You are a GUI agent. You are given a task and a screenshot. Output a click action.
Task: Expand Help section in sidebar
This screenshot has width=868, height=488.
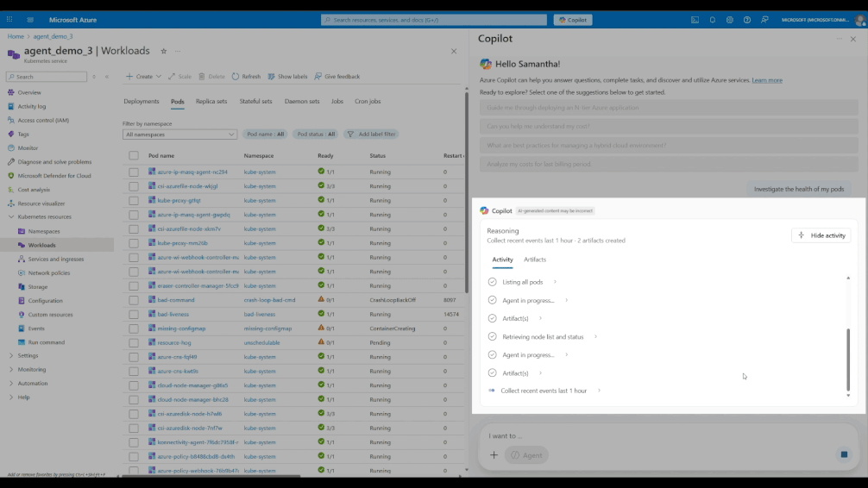coord(11,397)
